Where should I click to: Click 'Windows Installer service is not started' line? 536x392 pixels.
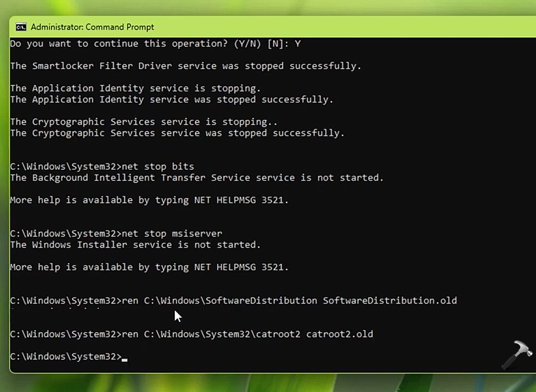pos(135,245)
